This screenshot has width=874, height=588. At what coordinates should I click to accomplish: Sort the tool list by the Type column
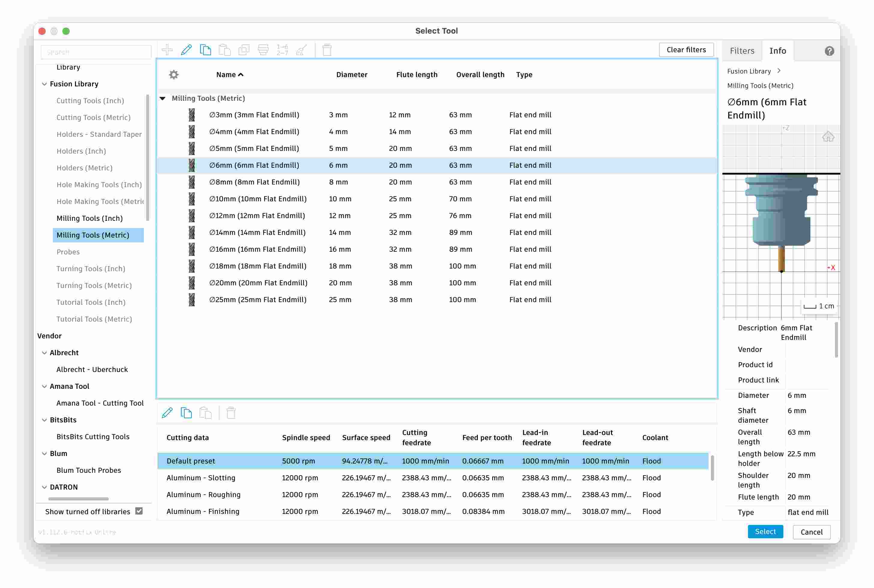coord(524,75)
